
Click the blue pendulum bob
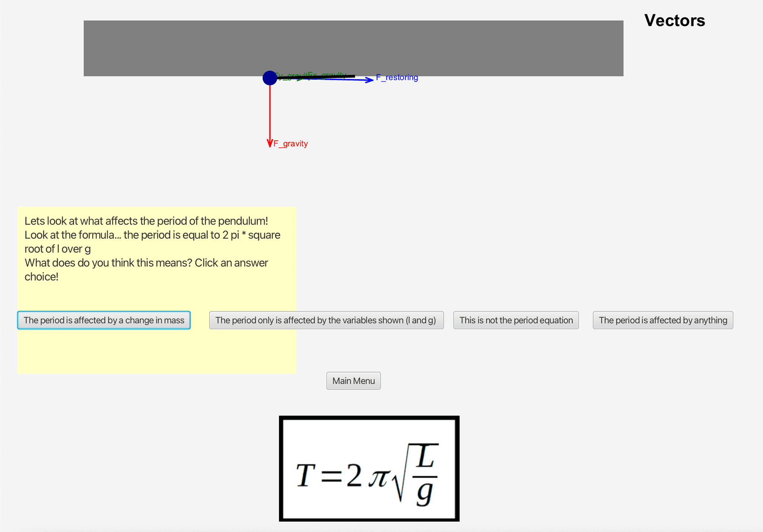coord(270,78)
